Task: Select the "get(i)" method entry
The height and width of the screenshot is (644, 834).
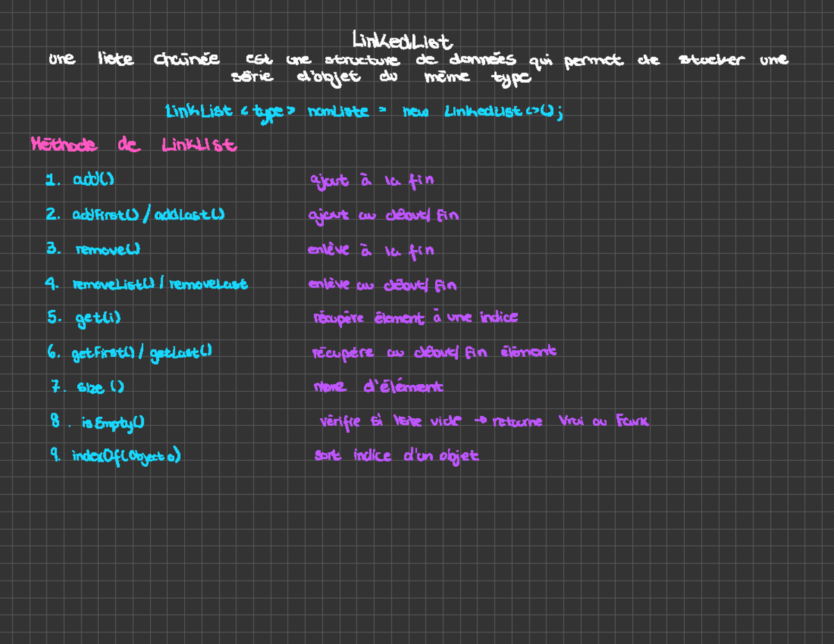Action: coord(96,317)
